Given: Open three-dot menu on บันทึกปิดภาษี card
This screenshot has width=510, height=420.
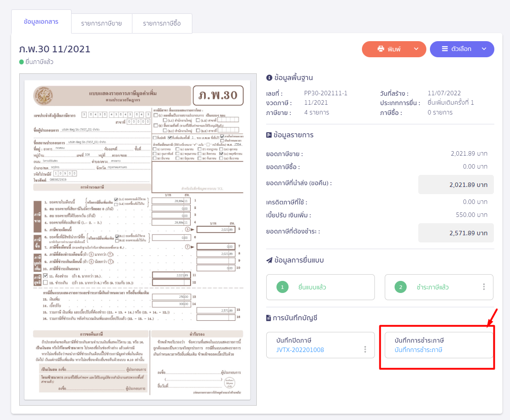Looking at the screenshot, I should [365, 349].
